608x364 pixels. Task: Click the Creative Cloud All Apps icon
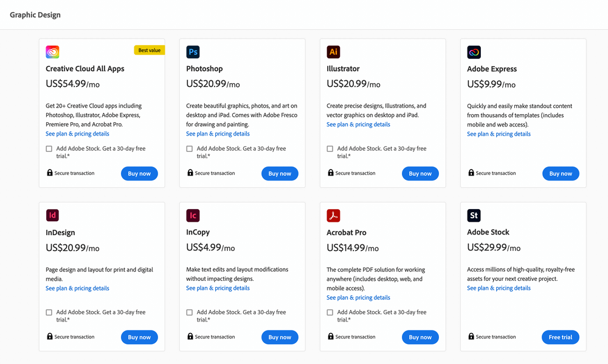tap(52, 52)
